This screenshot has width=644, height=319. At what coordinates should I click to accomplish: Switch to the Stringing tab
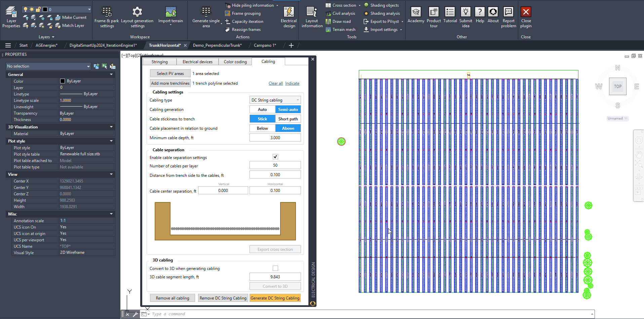[x=159, y=62]
